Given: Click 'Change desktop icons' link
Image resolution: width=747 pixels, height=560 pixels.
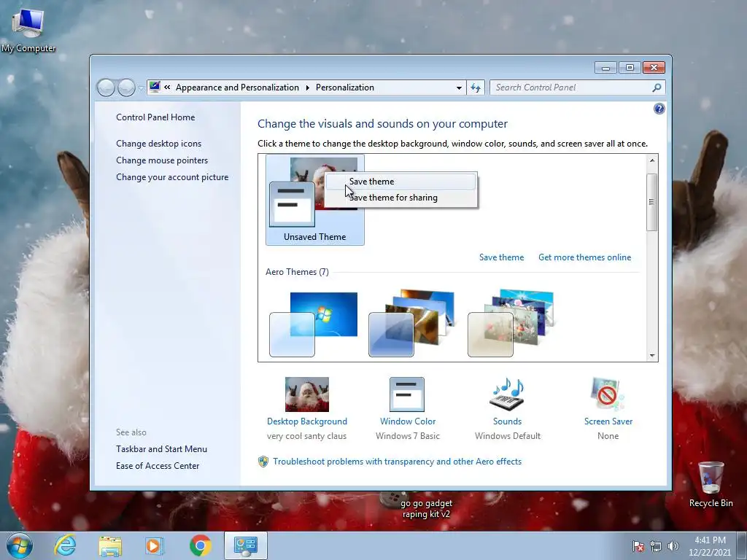Looking at the screenshot, I should pos(158,144).
